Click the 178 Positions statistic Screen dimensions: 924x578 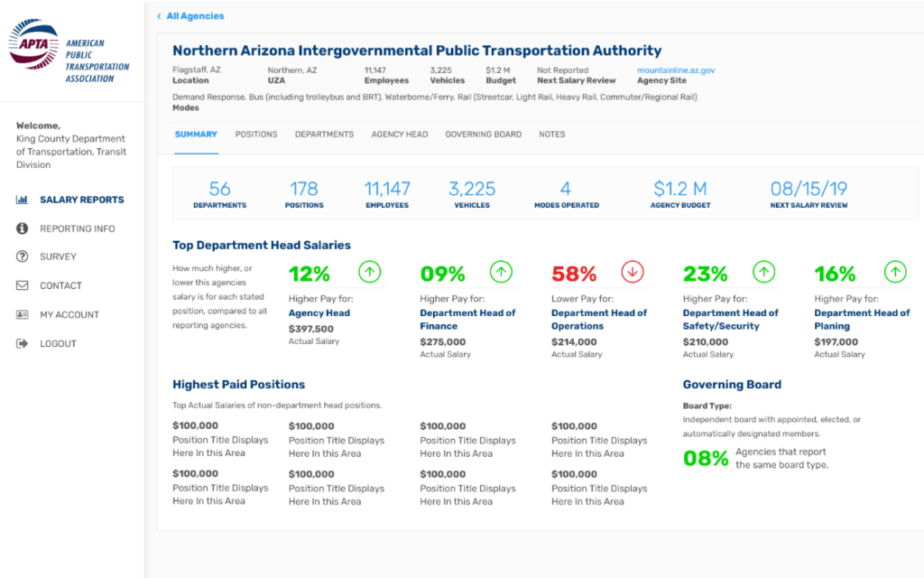pos(304,194)
